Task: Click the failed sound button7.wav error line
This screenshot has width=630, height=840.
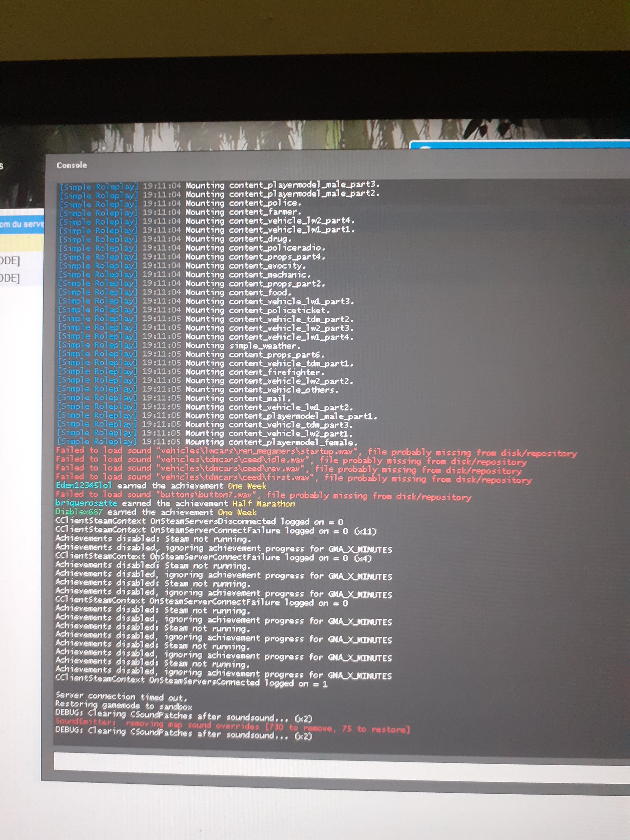Action: [x=264, y=496]
